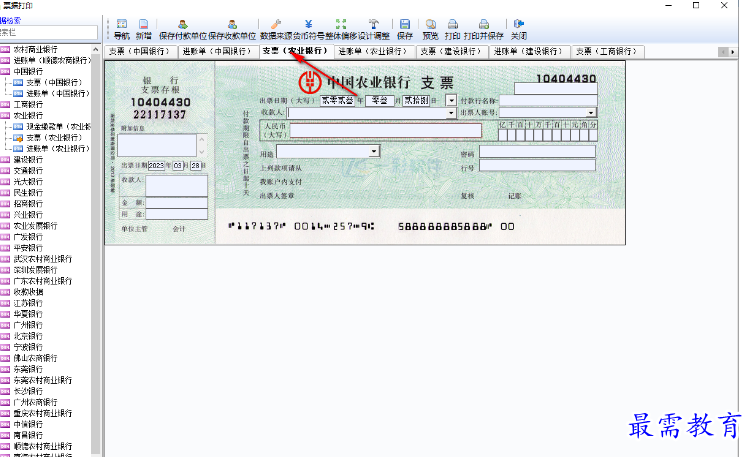Switch to 进账单（农业银行） tab

coord(373,51)
